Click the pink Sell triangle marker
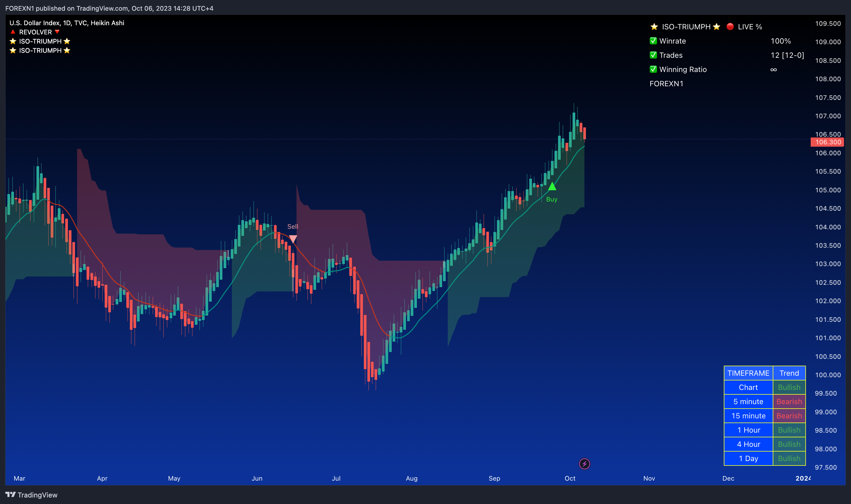The image size is (851, 504). point(293,239)
